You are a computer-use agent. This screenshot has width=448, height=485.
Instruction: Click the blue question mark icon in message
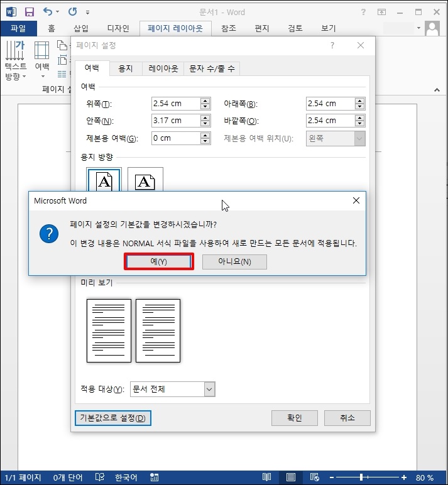pyautogui.click(x=49, y=234)
